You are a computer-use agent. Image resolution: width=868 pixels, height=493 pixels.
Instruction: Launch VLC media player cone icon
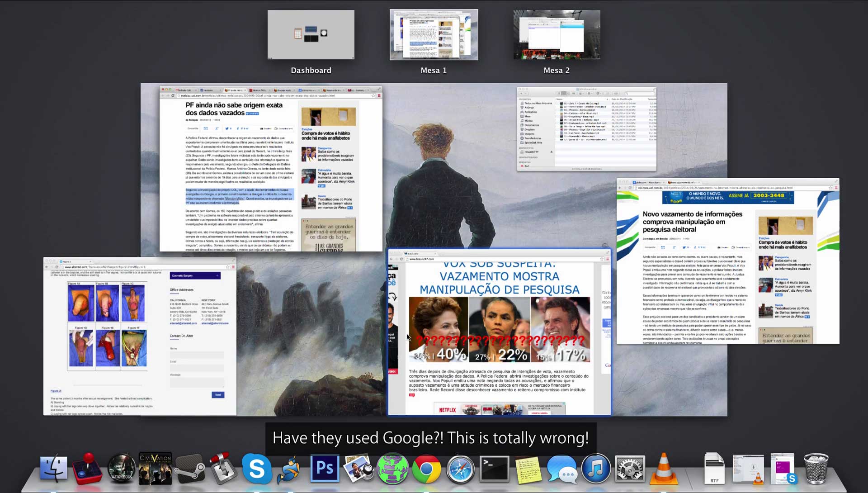663,469
